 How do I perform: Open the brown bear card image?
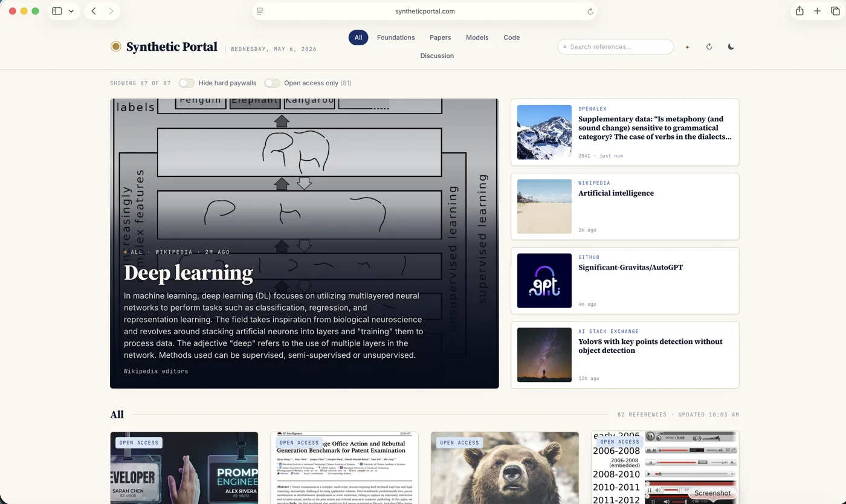point(505,468)
